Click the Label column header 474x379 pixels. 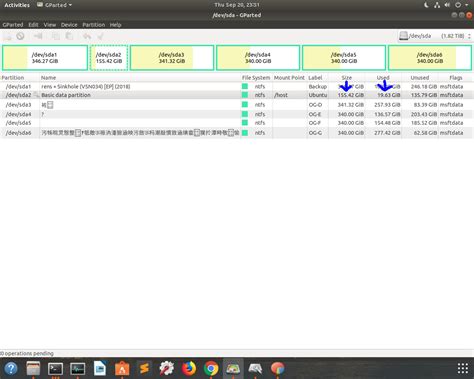click(317, 78)
